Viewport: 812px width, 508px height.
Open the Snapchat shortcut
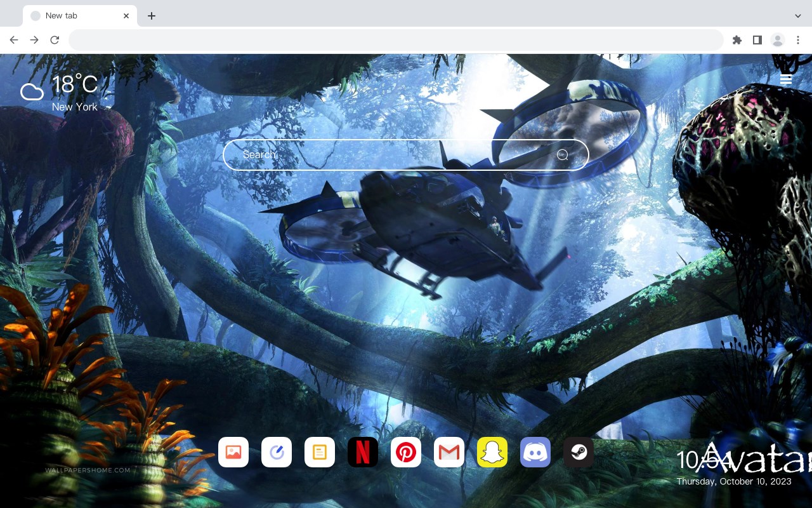click(x=492, y=452)
